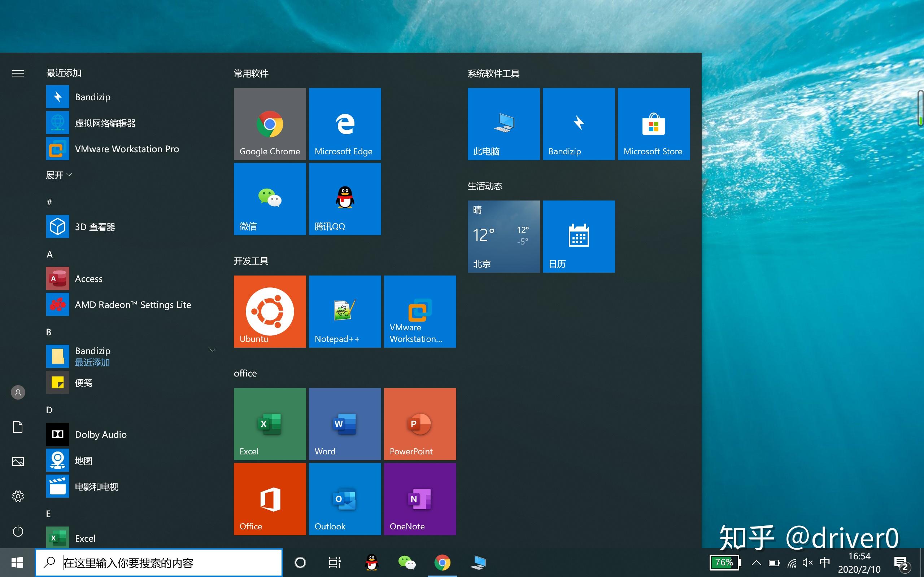924x577 pixels.
Task: Open 此电脑 (This PC) tile
Action: tap(503, 124)
